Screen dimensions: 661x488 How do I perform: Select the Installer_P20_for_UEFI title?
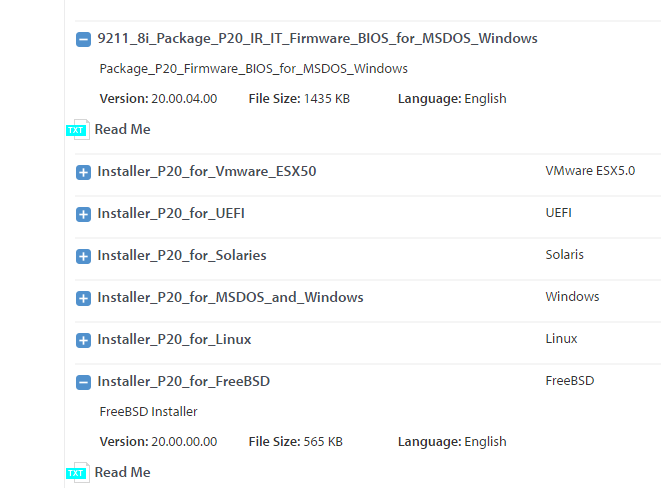point(171,213)
